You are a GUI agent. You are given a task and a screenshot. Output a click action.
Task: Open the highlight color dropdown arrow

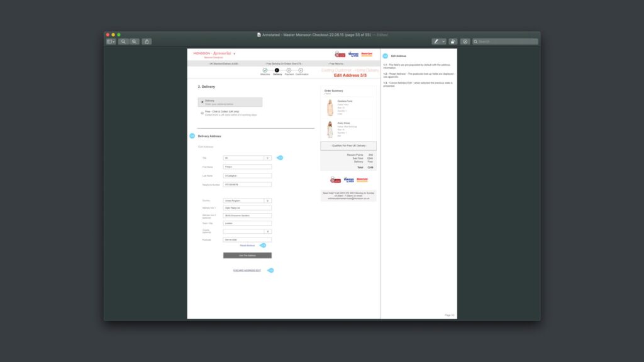443,41
